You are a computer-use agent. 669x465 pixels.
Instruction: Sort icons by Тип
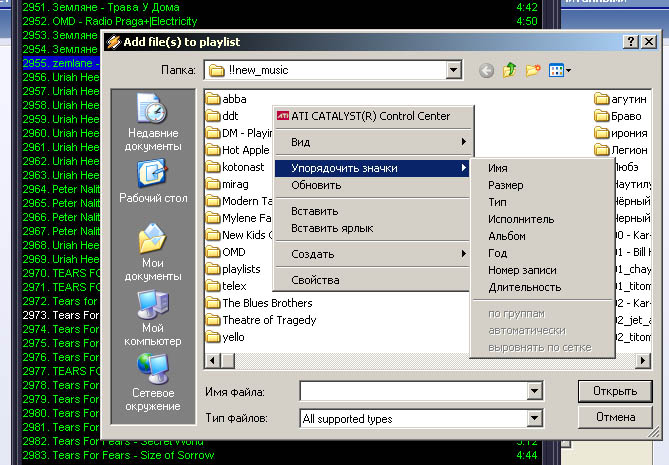542,202
